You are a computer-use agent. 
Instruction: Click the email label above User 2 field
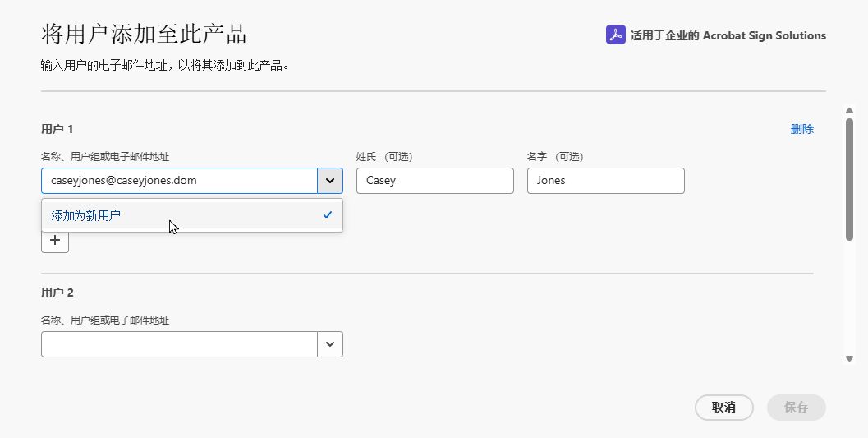(105, 320)
